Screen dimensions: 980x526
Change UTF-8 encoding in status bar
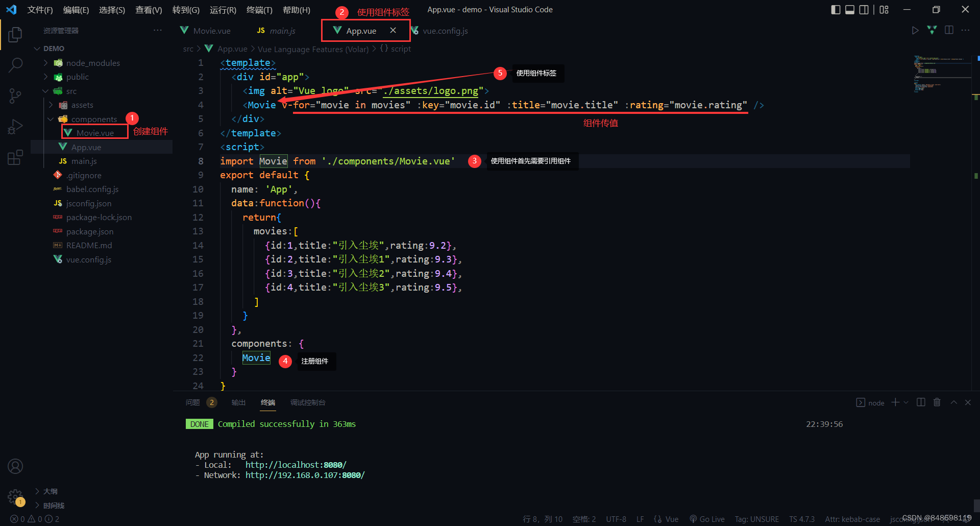616,519
